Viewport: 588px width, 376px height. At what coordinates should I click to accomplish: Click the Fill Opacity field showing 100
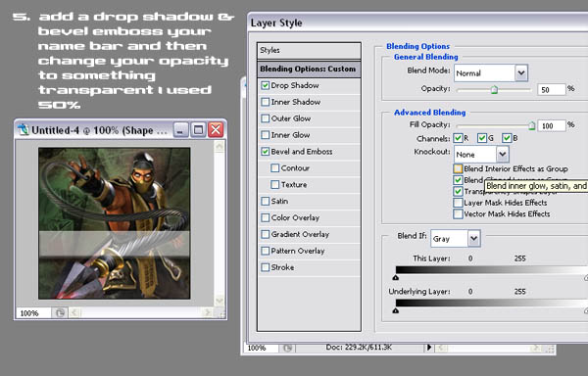click(x=551, y=126)
